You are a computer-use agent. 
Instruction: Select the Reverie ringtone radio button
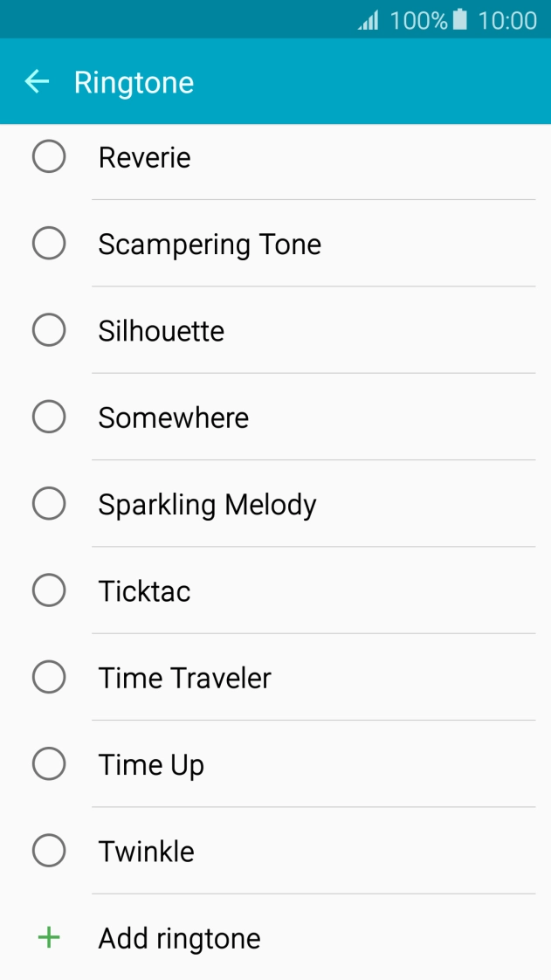coord(49,156)
